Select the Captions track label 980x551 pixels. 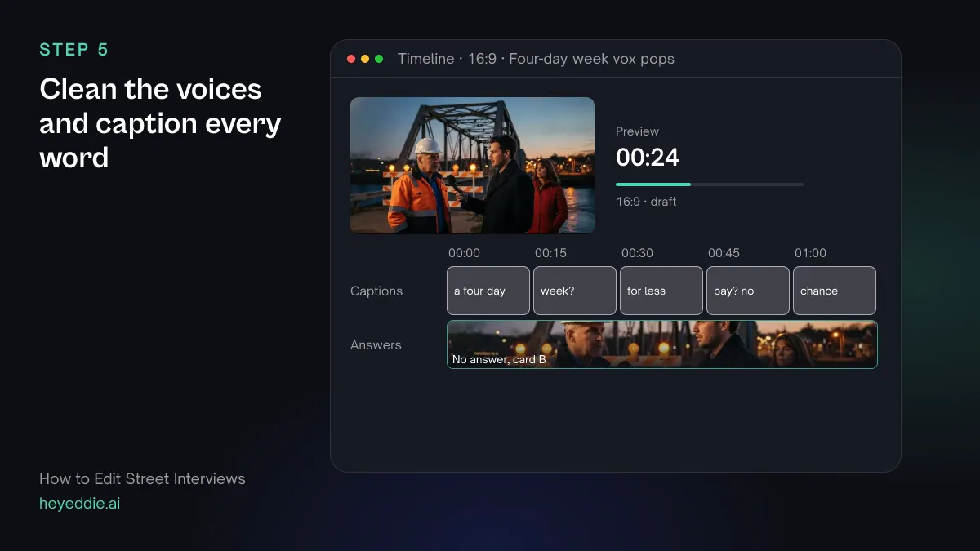tap(376, 291)
